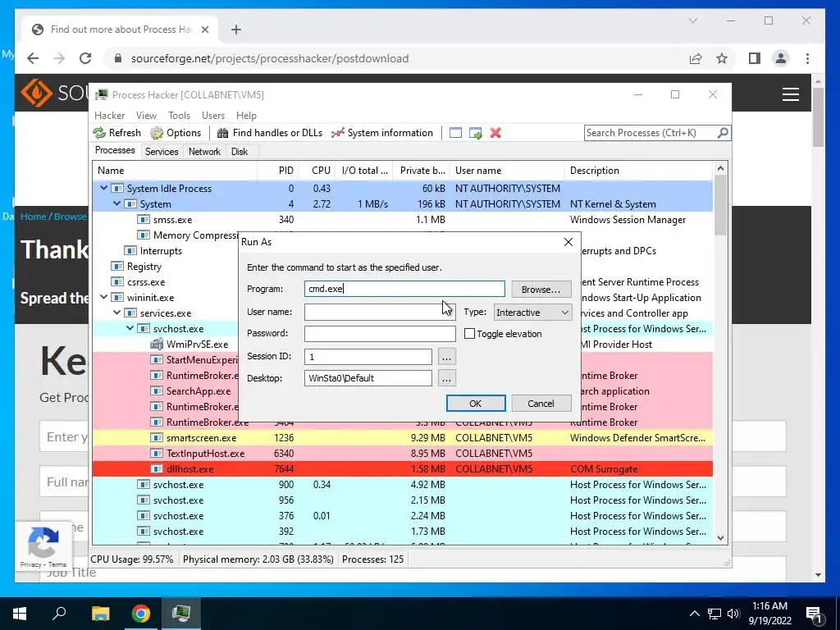Viewport: 840px width, 630px height.
Task: Open the notification center icon
Action: [814, 614]
